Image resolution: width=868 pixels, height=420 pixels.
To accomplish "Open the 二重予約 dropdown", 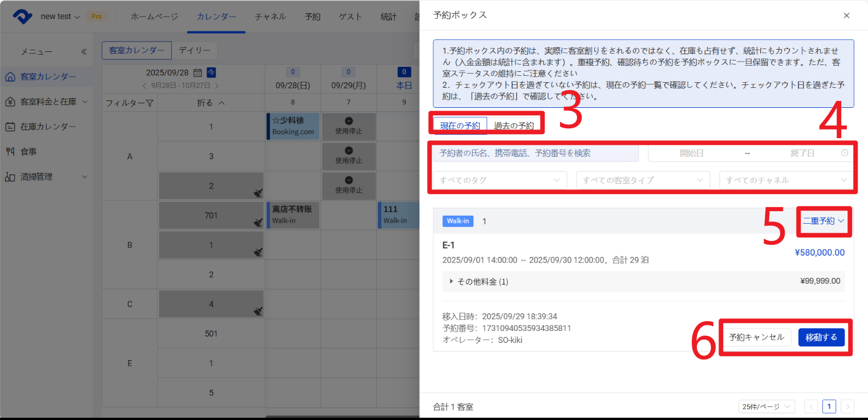I will click(823, 221).
